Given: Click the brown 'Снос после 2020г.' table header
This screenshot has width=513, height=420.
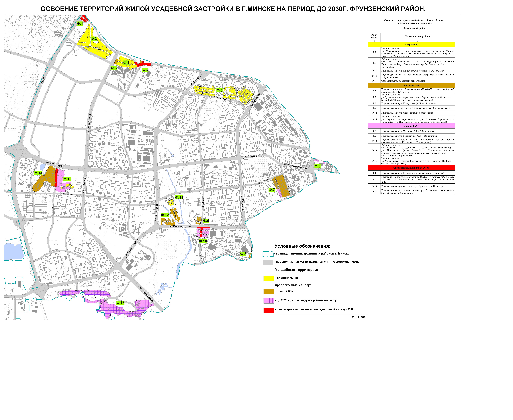Looking at the screenshot, I should (411, 85).
